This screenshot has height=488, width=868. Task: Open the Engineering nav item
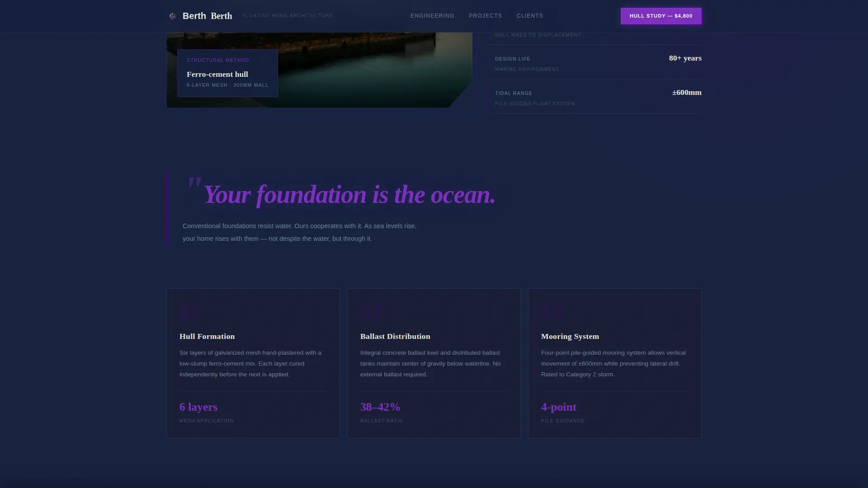coord(432,16)
